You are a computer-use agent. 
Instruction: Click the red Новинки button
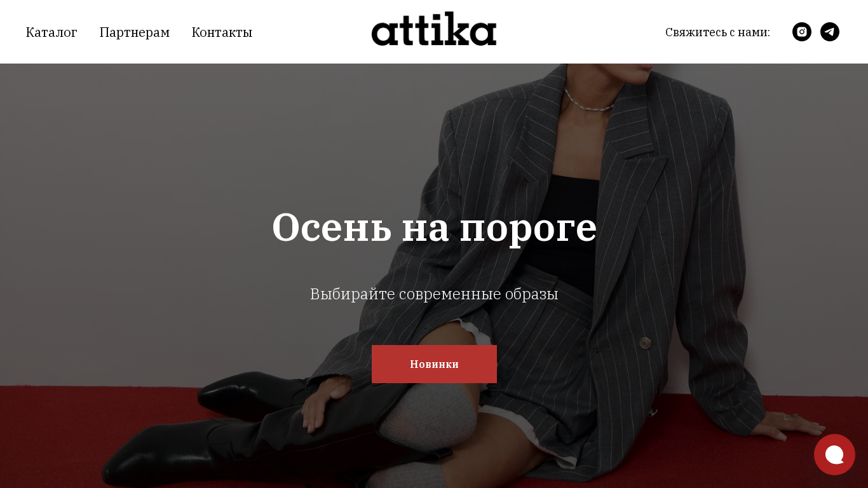point(434,364)
